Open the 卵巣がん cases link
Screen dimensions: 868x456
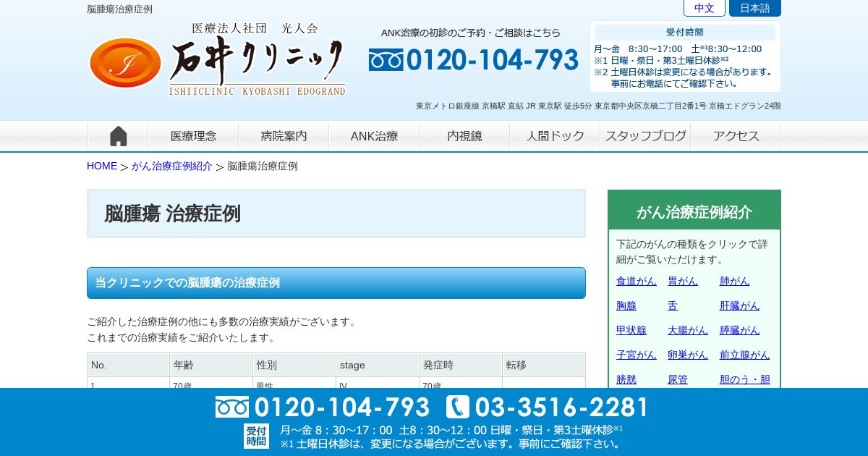[x=688, y=355]
